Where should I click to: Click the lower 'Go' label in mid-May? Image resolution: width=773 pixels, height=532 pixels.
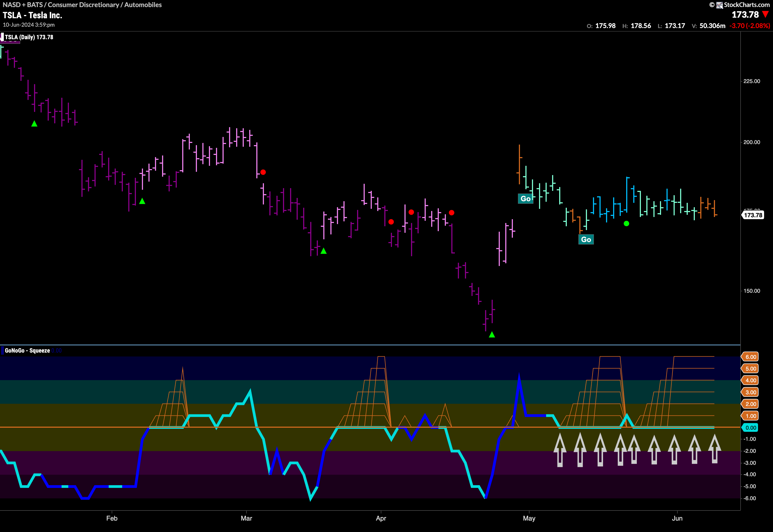pyautogui.click(x=586, y=239)
